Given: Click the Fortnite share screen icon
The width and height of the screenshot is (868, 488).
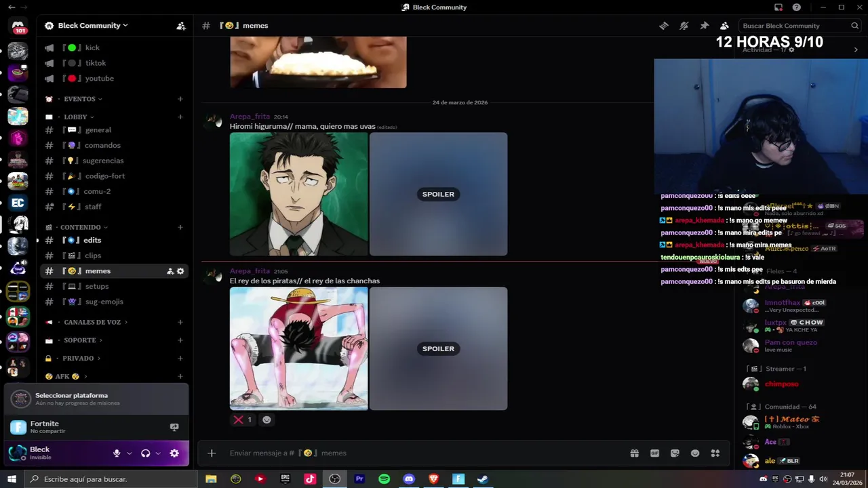Looking at the screenshot, I should click(174, 427).
